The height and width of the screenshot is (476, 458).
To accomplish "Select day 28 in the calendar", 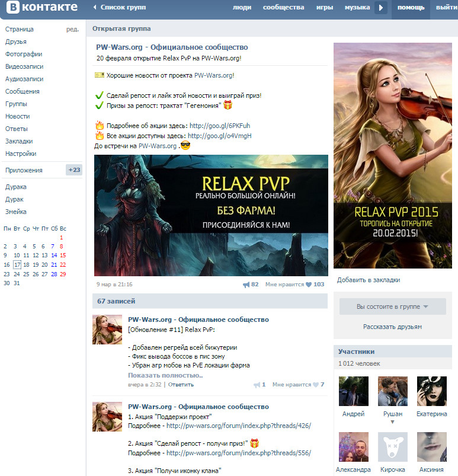I will click(54, 274).
